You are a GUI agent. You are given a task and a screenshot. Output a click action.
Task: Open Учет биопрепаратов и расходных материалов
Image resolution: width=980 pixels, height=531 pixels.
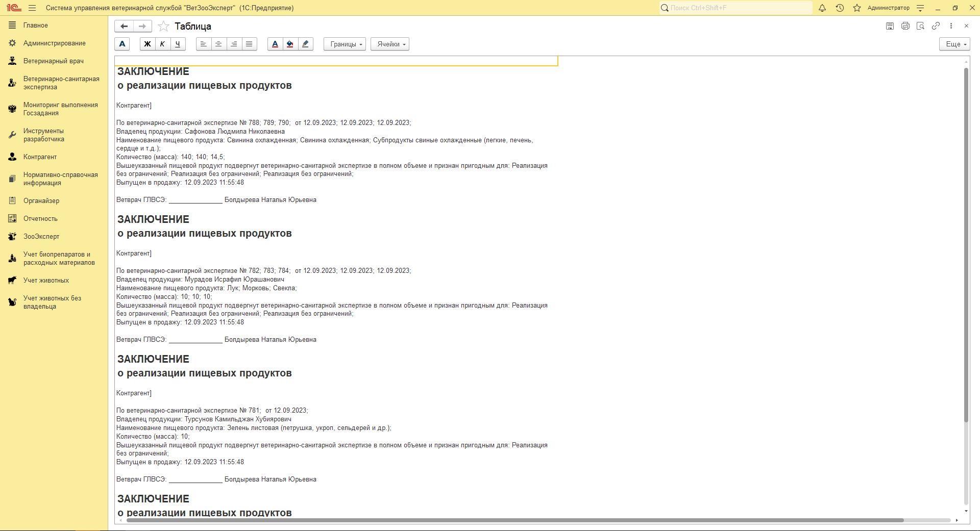point(54,259)
